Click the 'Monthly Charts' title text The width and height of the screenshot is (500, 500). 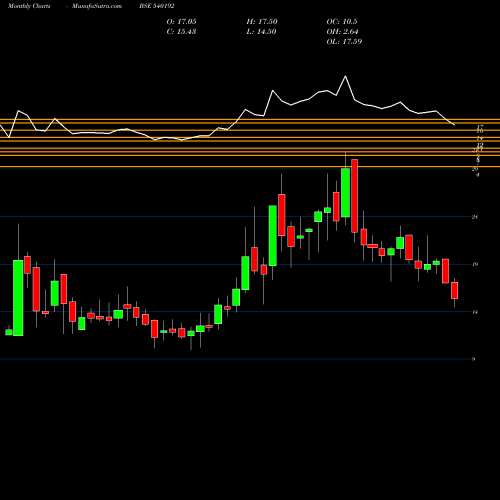(x=29, y=6)
